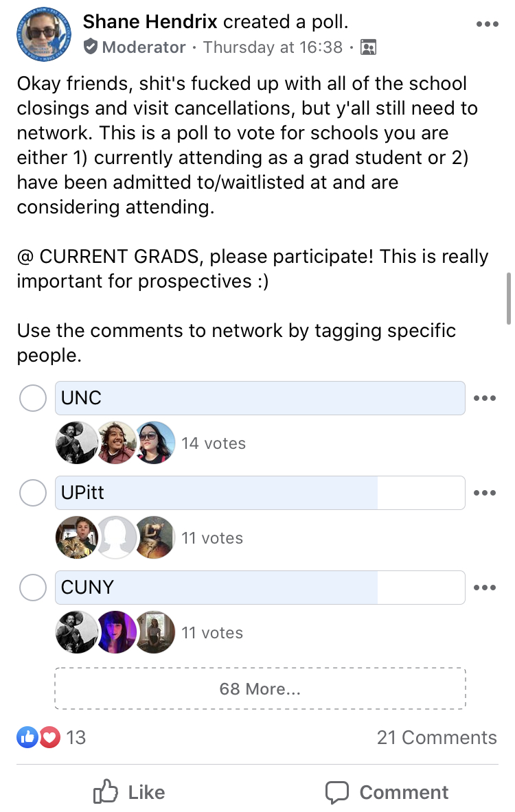Open options menu for UPitt option
Image resolution: width=515 pixels, height=812 pixels.
(485, 493)
